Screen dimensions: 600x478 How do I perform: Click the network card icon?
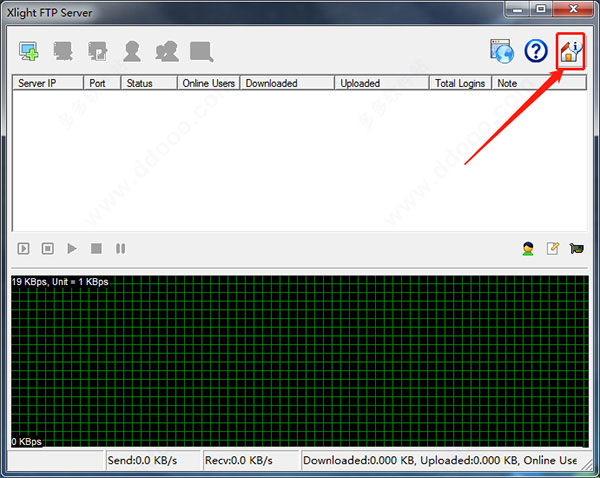[x=576, y=249]
